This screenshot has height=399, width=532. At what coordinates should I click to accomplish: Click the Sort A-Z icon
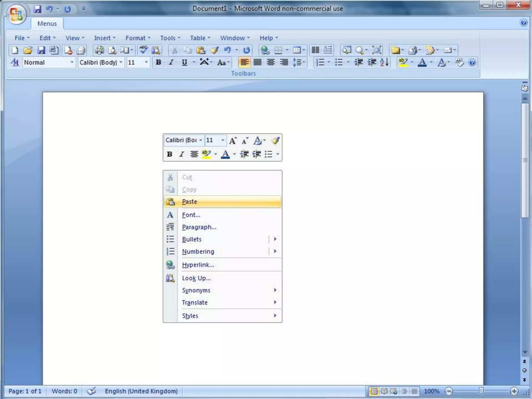pyautogui.click(x=384, y=62)
